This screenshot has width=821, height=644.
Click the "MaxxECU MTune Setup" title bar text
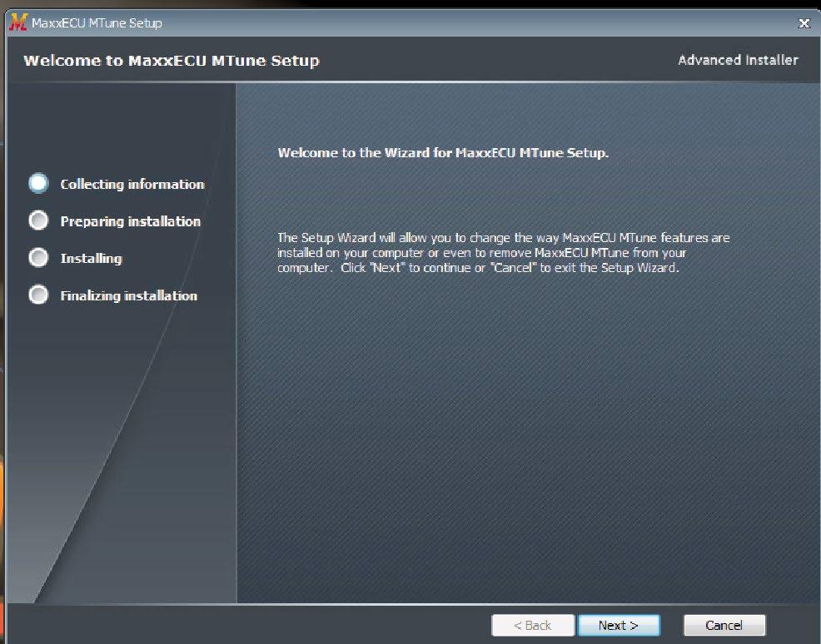click(x=97, y=23)
